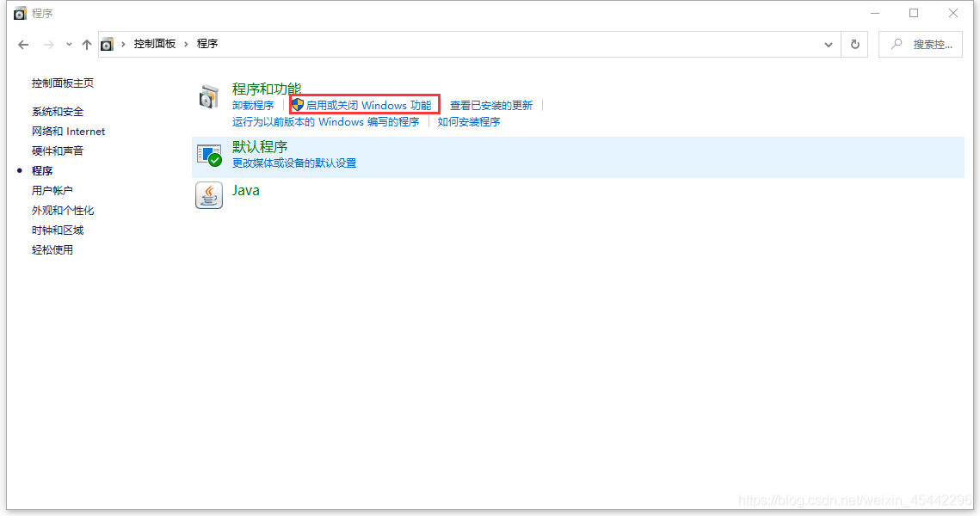Click the refresh button in address bar
980x516 pixels.
pos(854,45)
